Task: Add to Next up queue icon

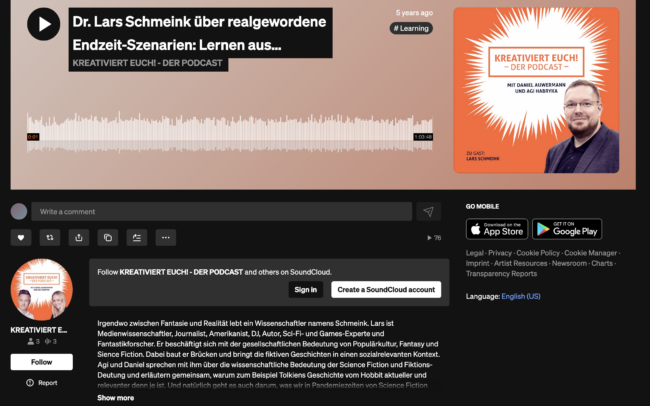Action: [x=137, y=238]
